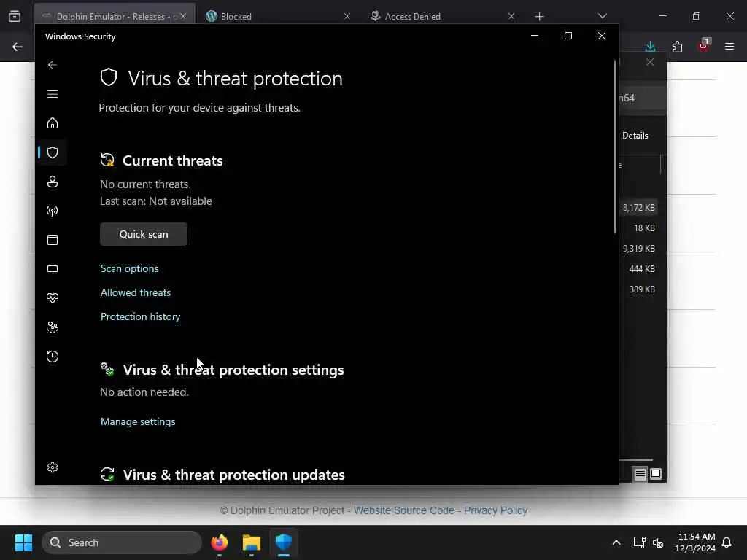The image size is (747, 560).
Task: Open the Firefox application menu
Action: point(729,47)
